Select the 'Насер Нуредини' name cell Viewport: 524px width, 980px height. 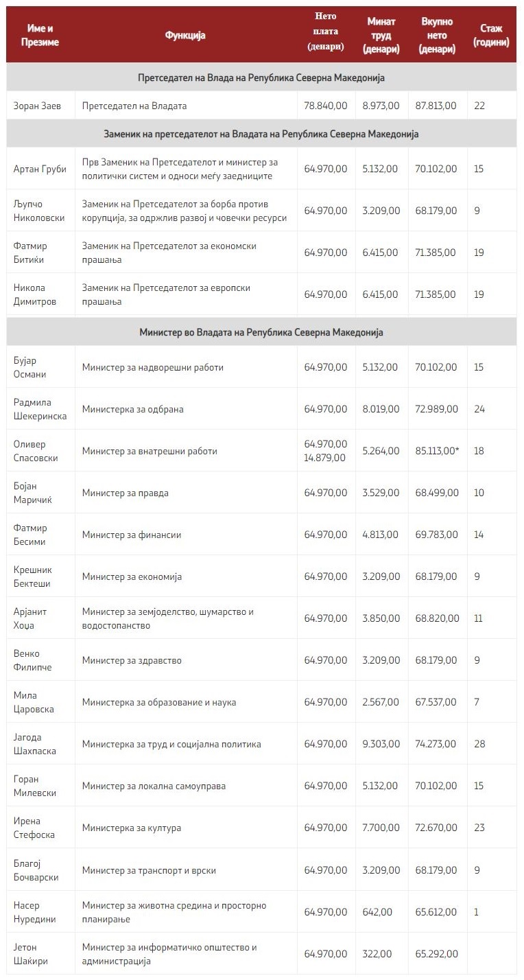point(34,912)
